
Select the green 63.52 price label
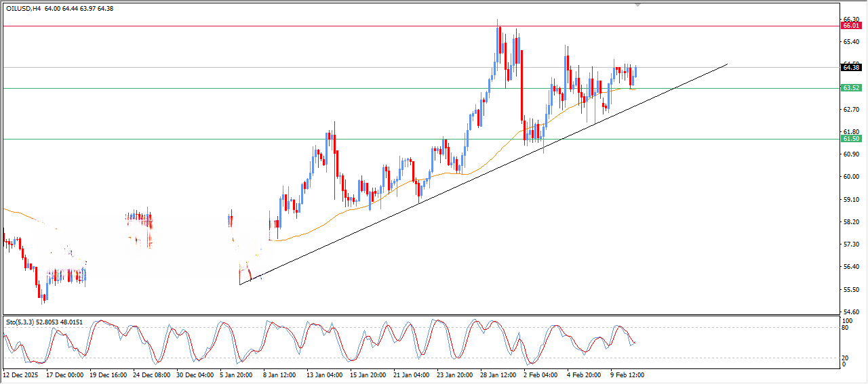850,88
